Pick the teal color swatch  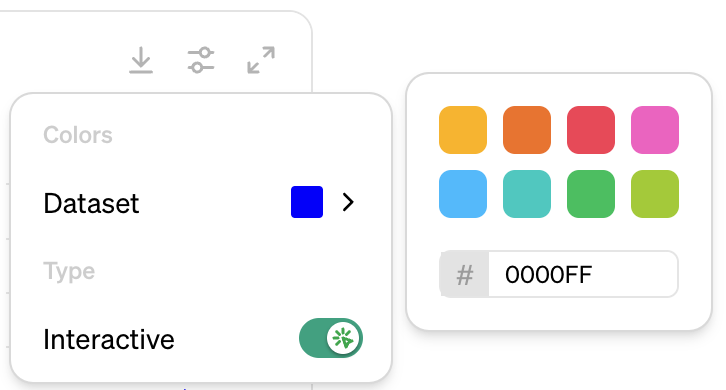(527, 194)
